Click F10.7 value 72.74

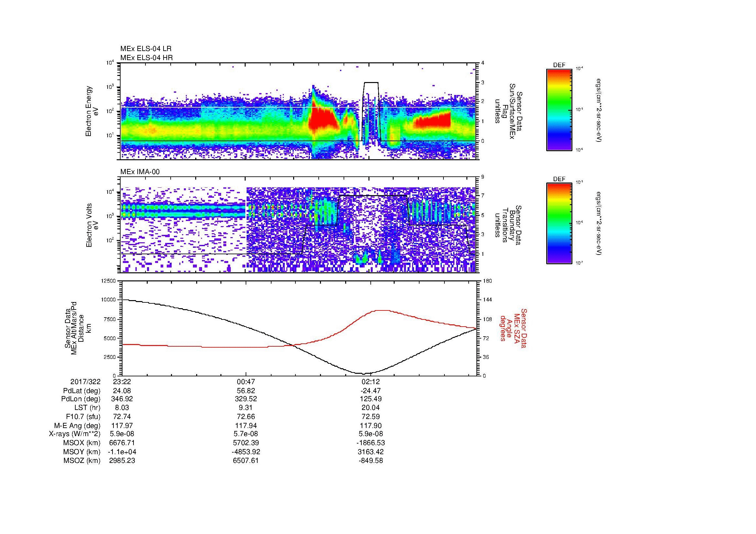point(122,416)
